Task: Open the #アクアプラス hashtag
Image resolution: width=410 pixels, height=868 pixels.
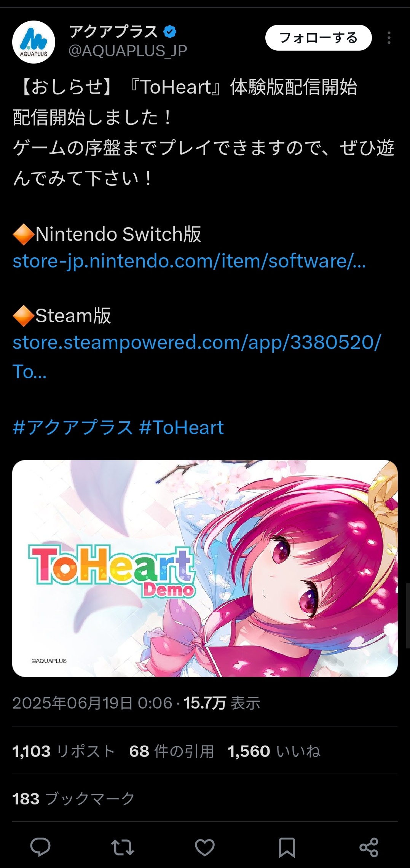Action: [x=73, y=427]
